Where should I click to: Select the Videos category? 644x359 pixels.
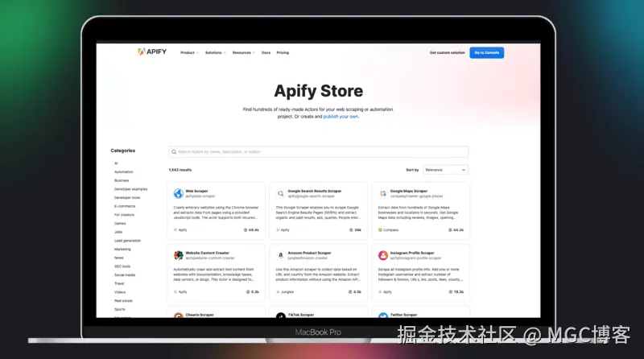pos(120,292)
